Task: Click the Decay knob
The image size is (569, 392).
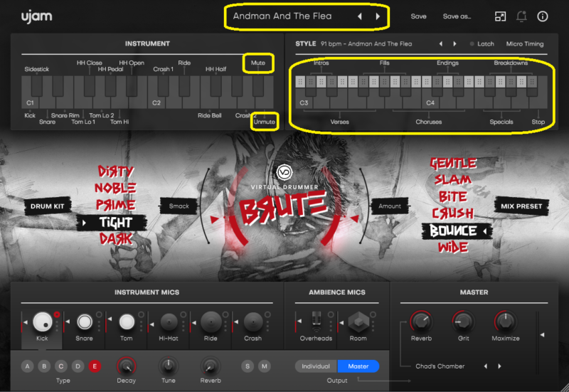Action: point(127,366)
